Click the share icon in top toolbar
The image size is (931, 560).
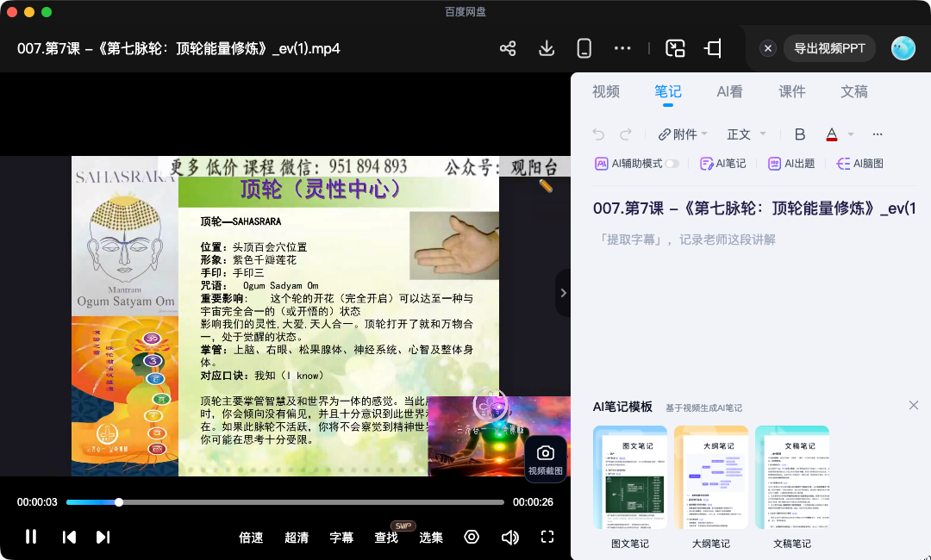(x=508, y=48)
